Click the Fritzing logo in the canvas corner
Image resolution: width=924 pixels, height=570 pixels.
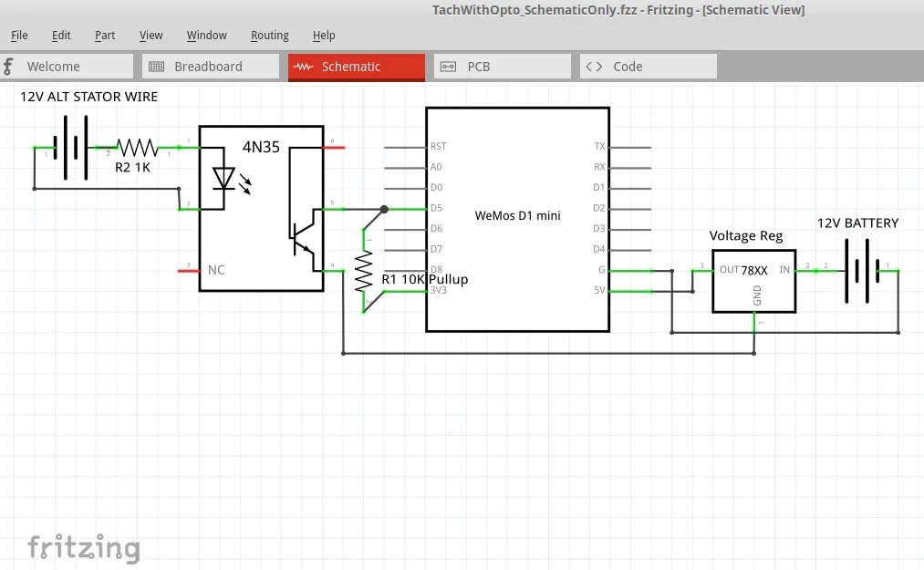[84, 547]
